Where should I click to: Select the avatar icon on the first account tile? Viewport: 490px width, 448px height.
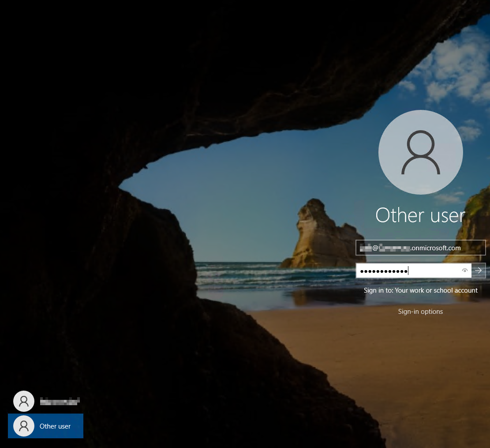23,401
